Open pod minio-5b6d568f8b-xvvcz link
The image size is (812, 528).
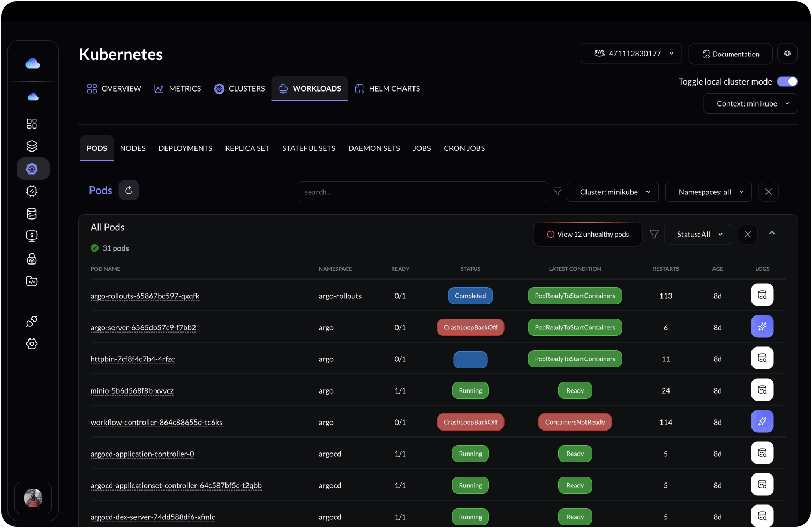point(132,390)
